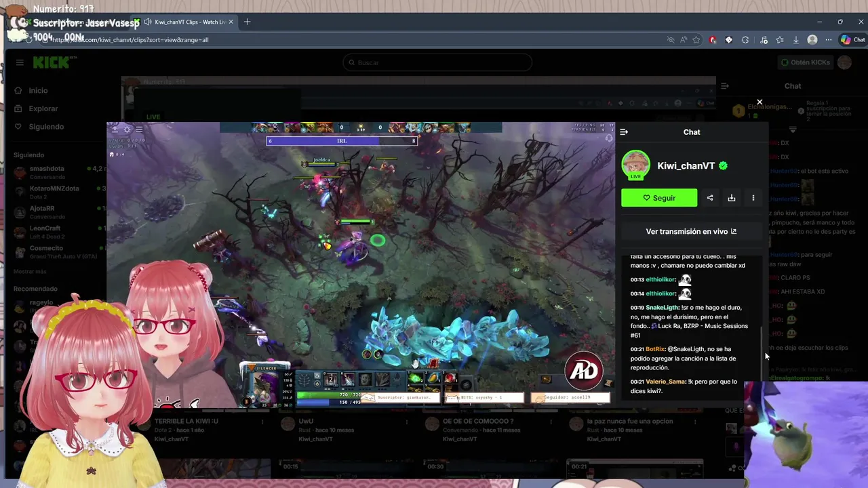Screen dimensions: 868x488
Task: Open the Kiwi_chanVT profile avatar
Action: [635, 165]
